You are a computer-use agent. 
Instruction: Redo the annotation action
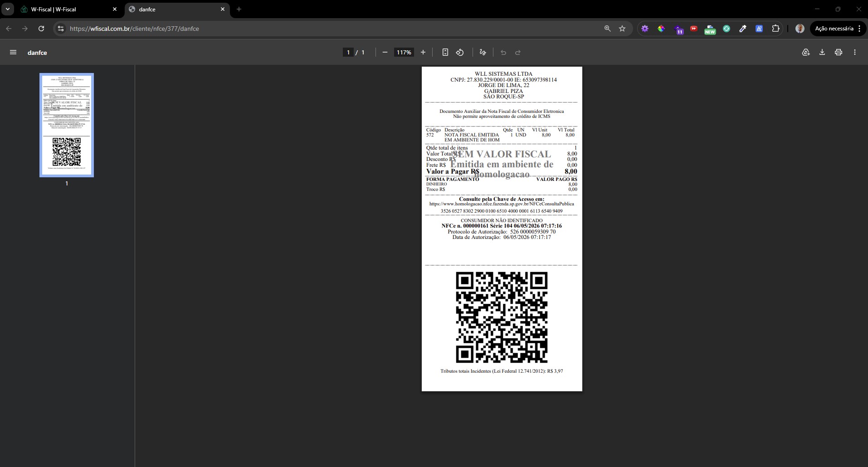[x=518, y=53]
